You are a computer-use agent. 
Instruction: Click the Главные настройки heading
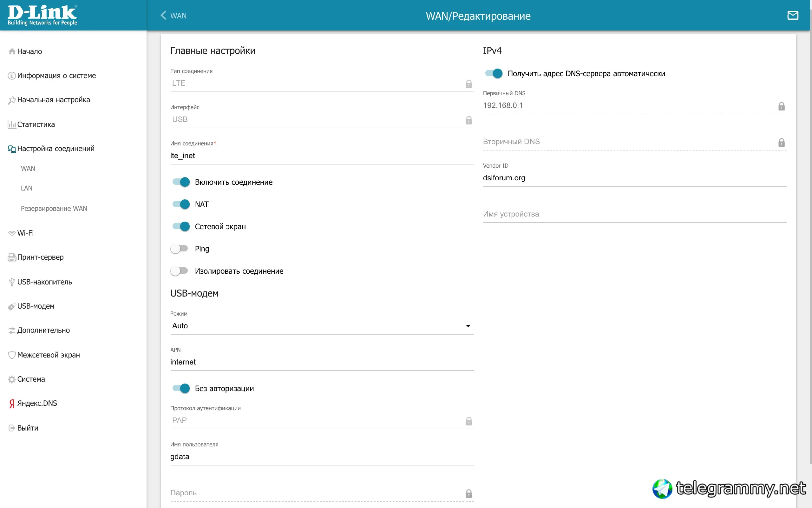(x=213, y=51)
